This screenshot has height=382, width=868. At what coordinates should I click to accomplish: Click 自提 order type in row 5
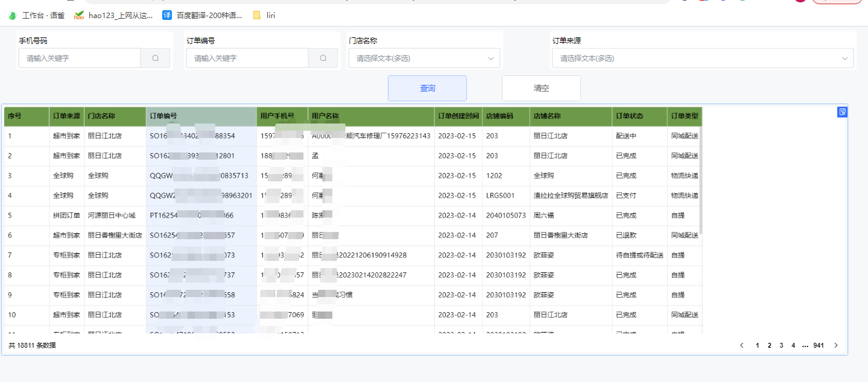click(x=678, y=216)
